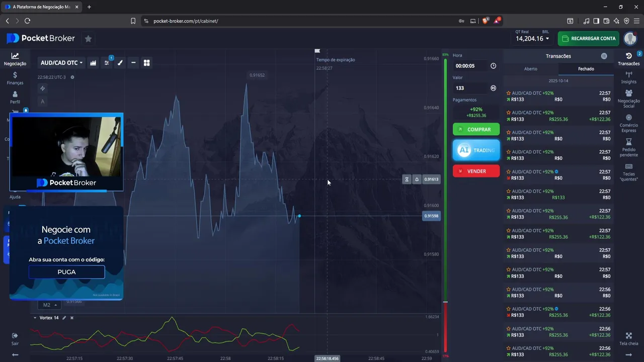
Task: Activate the AI TRADING button
Action: [476, 150]
